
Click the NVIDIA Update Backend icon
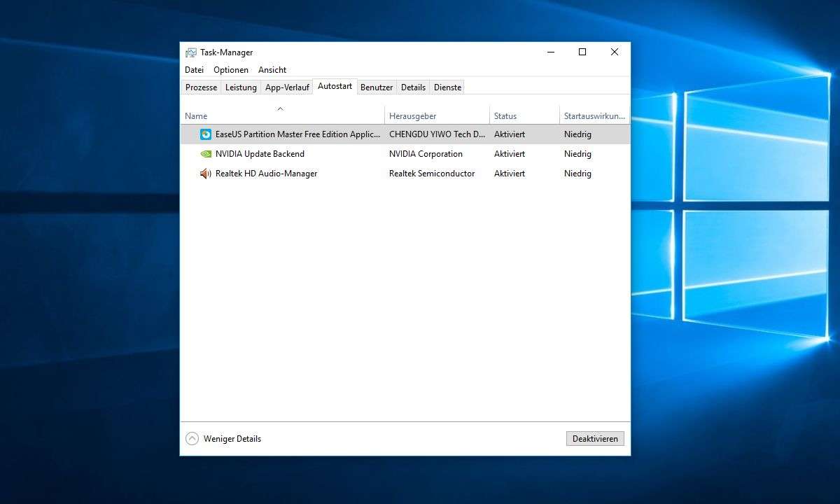[206, 154]
